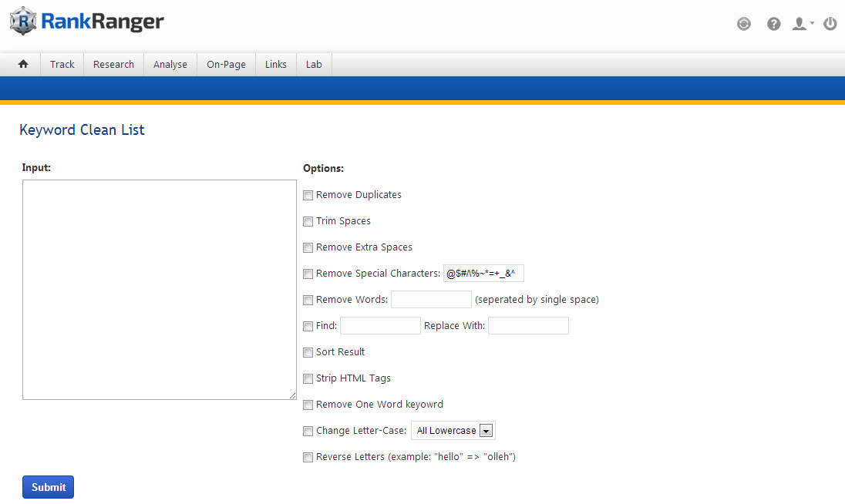
Task: Enable Reverse Letters option
Action: click(x=308, y=458)
